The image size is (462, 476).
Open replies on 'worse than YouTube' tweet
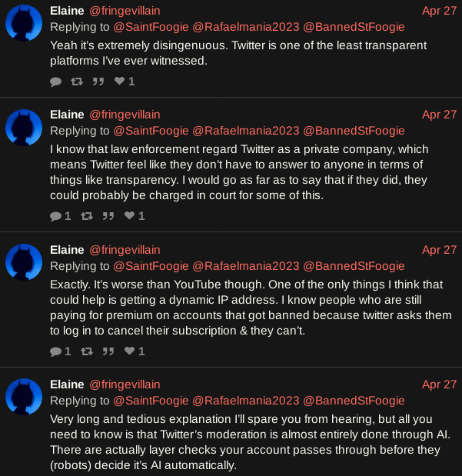tap(61, 351)
